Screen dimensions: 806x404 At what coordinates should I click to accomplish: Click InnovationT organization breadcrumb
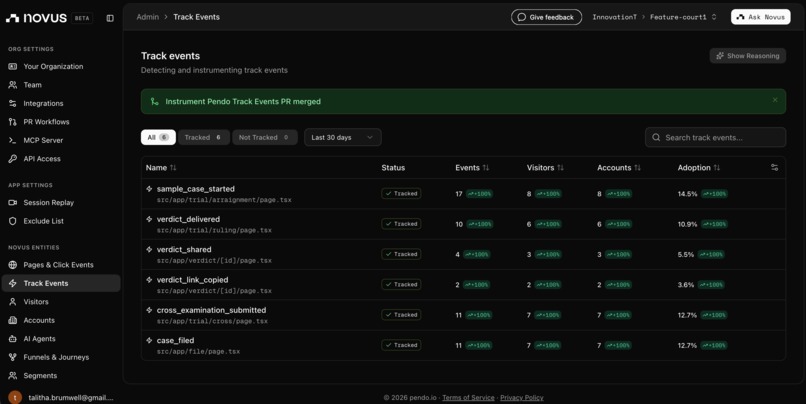tap(614, 17)
